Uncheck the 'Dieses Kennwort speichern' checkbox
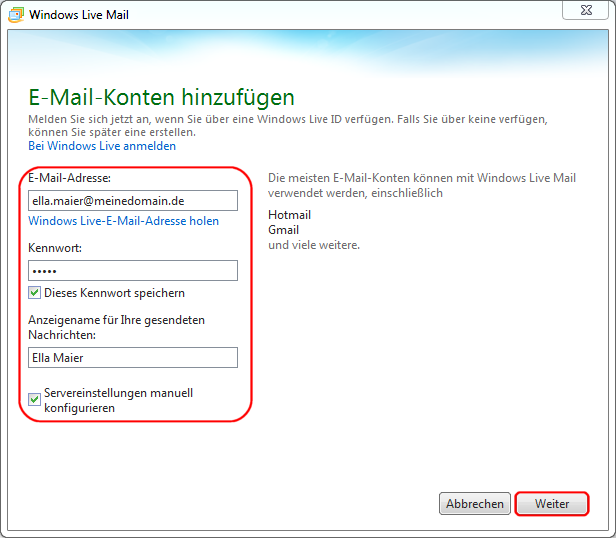The image size is (616, 538). (35, 293)
